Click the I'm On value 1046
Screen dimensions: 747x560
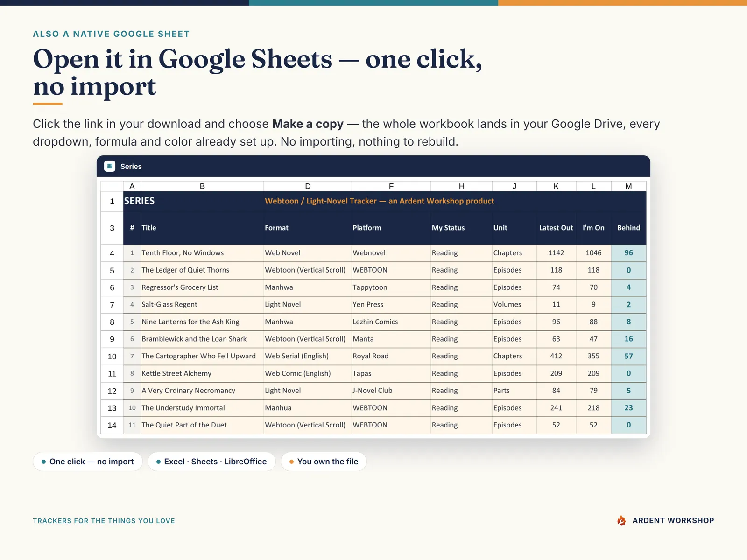click(593, 253)
